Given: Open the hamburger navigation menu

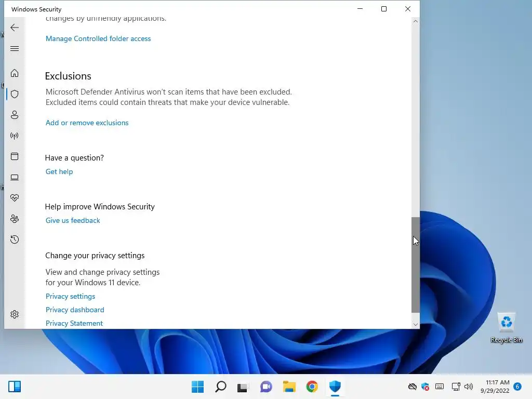Looking at the screenshot, I should point(15,48).
